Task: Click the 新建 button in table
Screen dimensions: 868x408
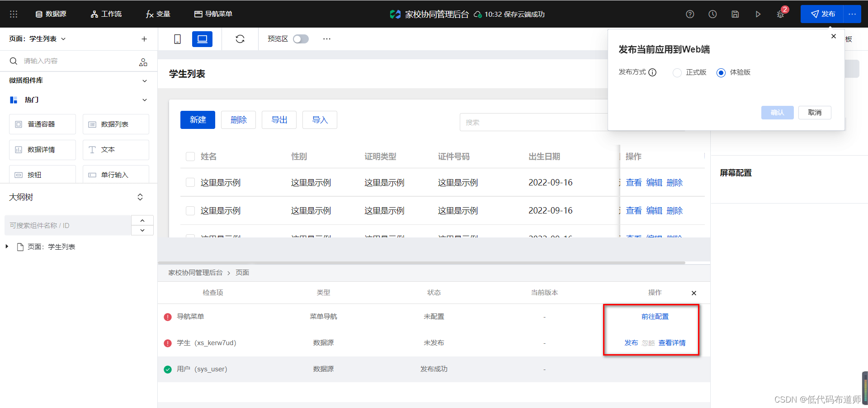Action: pyautogui.click(x=198, y=120)
